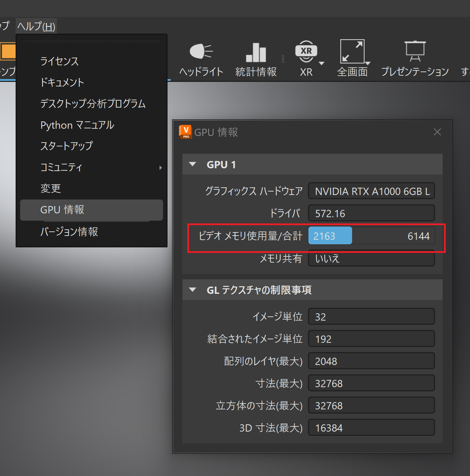Choose バージョン情報 from the menu
Screen dimensions: 470x476
coord(69,232)
